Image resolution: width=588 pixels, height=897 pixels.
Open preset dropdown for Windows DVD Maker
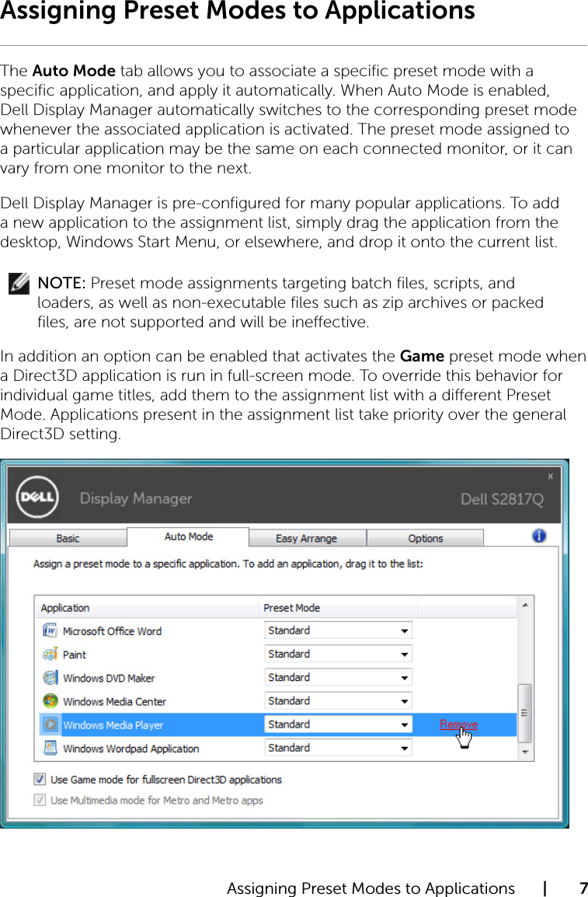pos(339,677)
